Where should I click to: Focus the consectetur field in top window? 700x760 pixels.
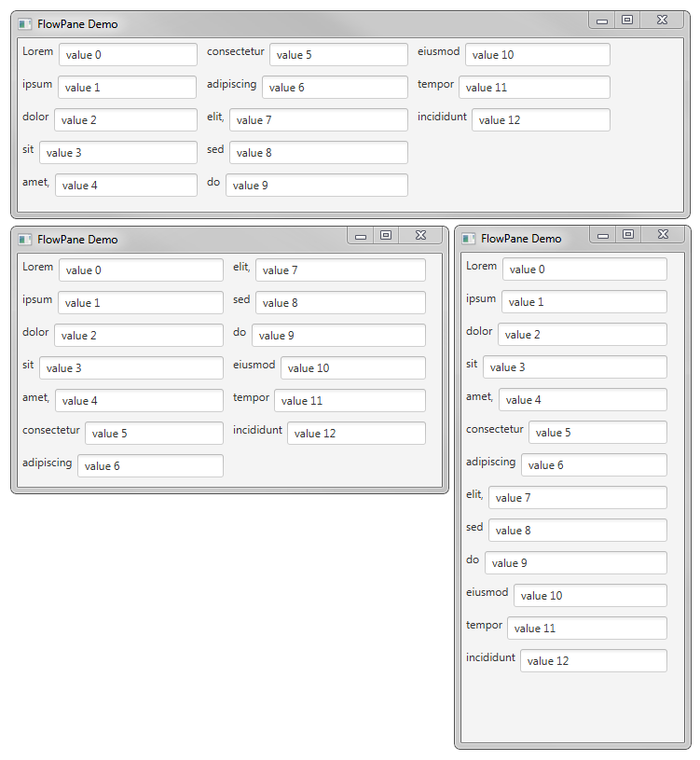pos(338,55)
